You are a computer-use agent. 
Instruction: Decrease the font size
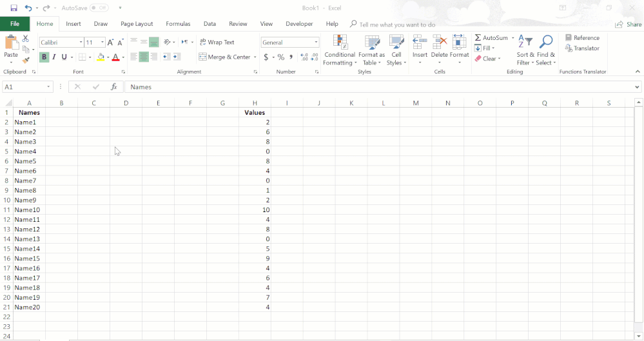pos(121,43)
